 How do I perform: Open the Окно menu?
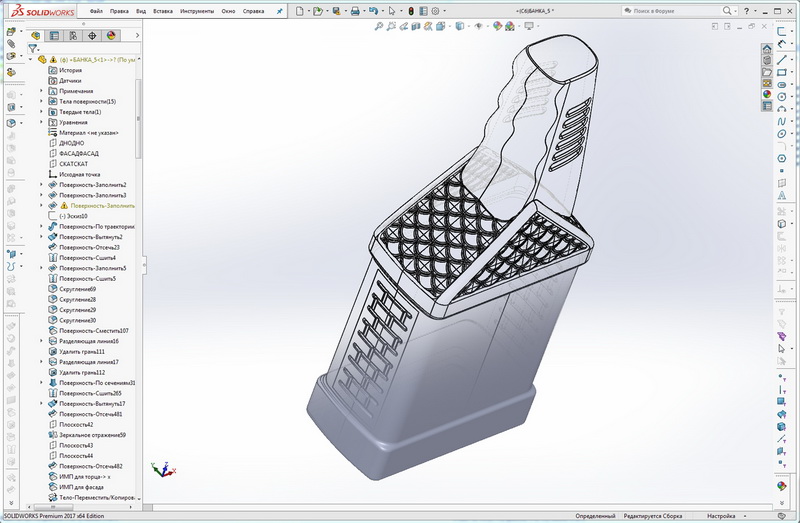point(228,11)
